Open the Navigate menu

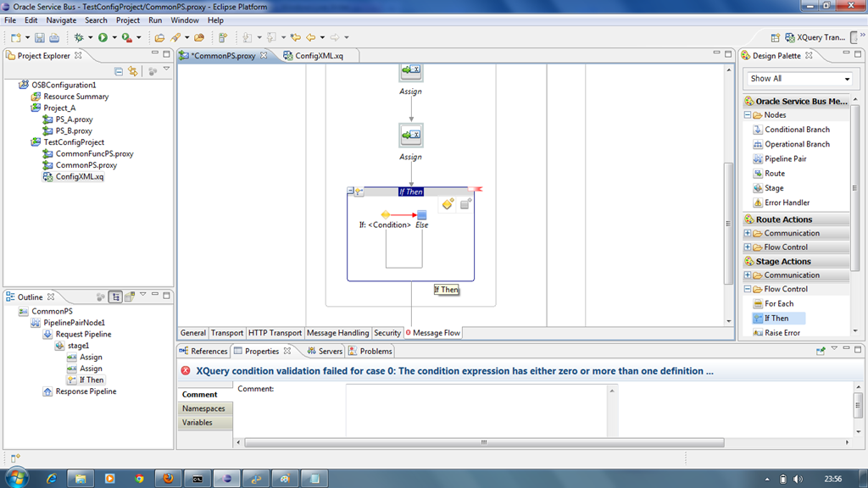coord(61,20)
